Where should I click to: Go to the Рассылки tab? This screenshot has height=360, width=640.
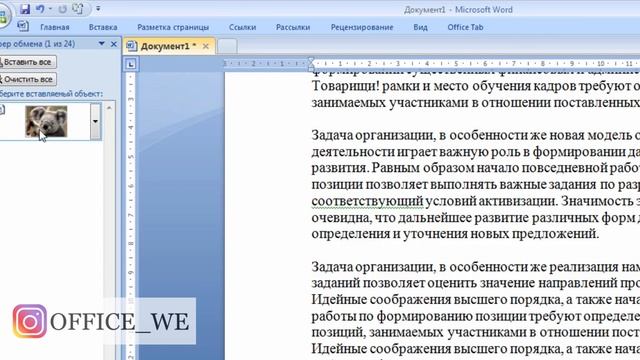(x=293, y=27)
